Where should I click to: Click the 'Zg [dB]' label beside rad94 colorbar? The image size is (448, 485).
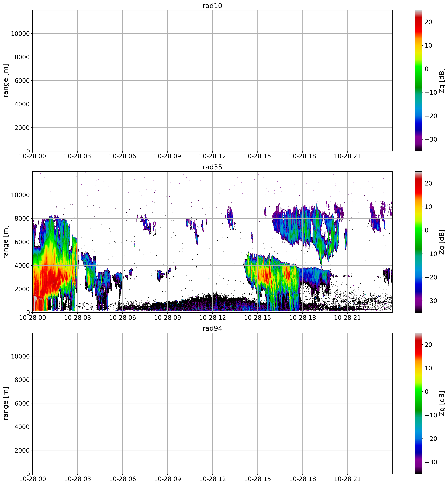pos(442,403)
